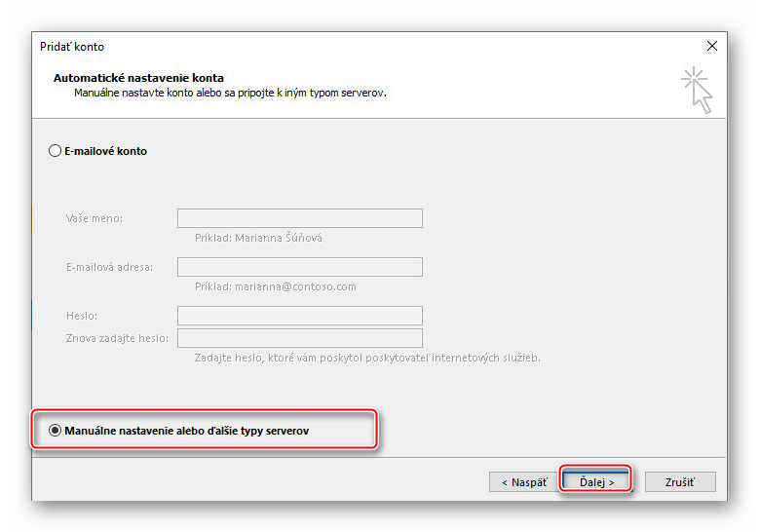This screenshot has height=532, width=760.
Task: Click the Znova zadajte heslo label
Action: [117, 338]
